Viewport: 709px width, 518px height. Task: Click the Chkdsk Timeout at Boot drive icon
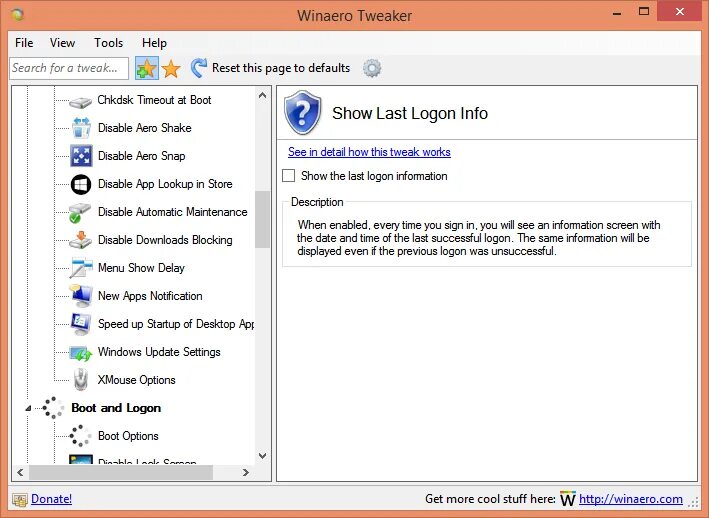point(81,102)
